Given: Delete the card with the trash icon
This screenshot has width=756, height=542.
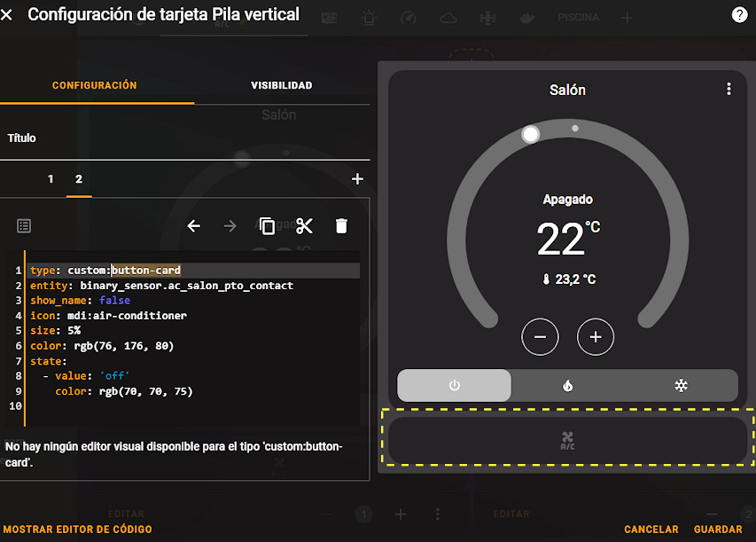Looking at the screenshot, I should coord(341,226).
